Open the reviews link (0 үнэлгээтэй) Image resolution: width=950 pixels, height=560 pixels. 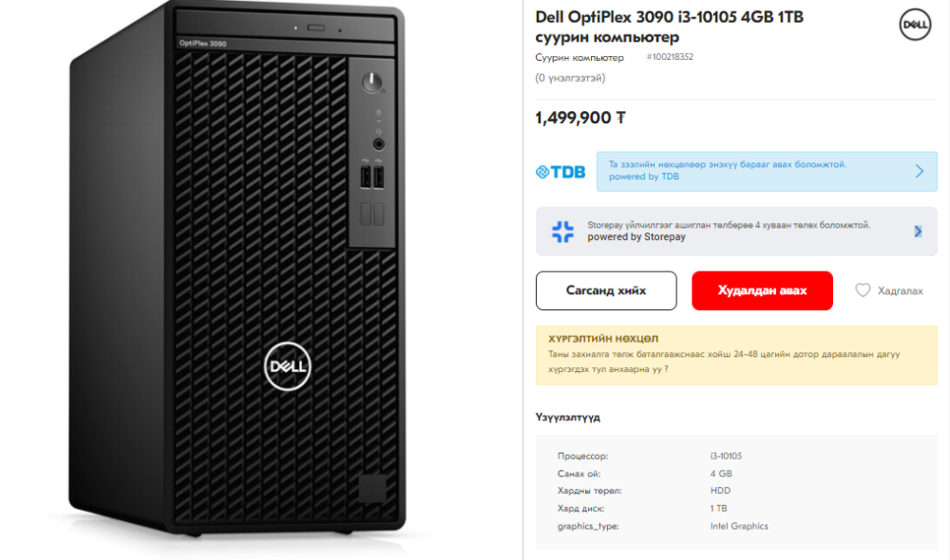pos(570,78)
